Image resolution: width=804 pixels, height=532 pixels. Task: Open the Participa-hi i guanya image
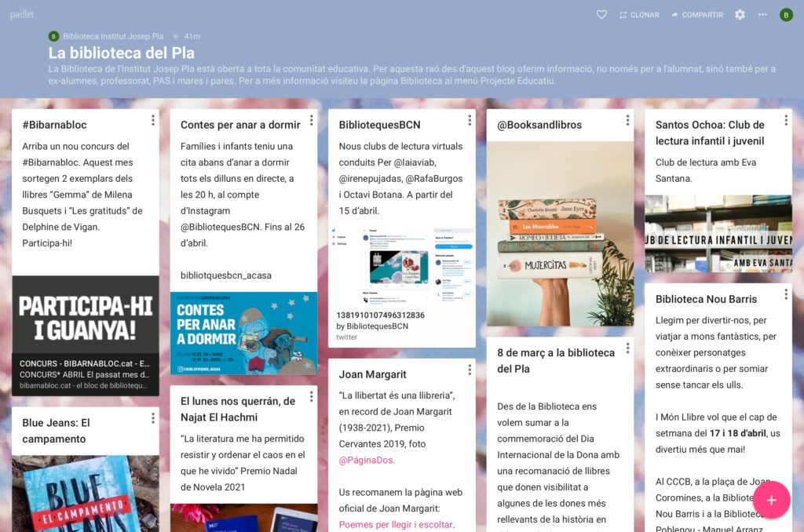85,317
